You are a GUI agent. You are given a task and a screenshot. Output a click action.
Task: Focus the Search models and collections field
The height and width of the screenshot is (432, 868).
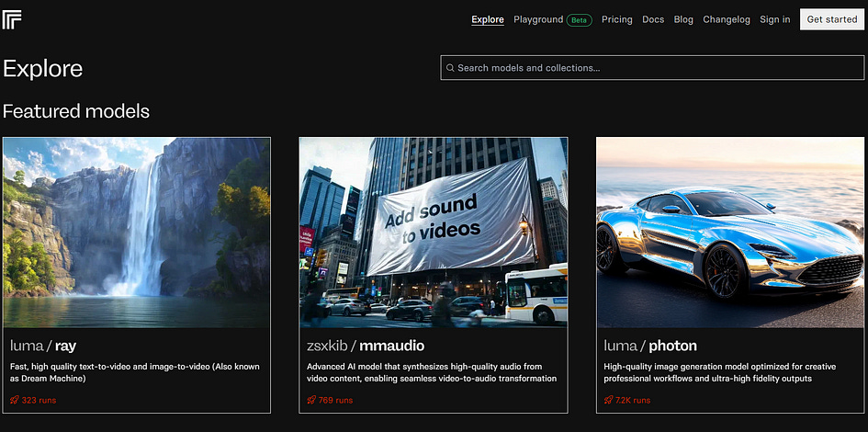(x=652, y=68)
